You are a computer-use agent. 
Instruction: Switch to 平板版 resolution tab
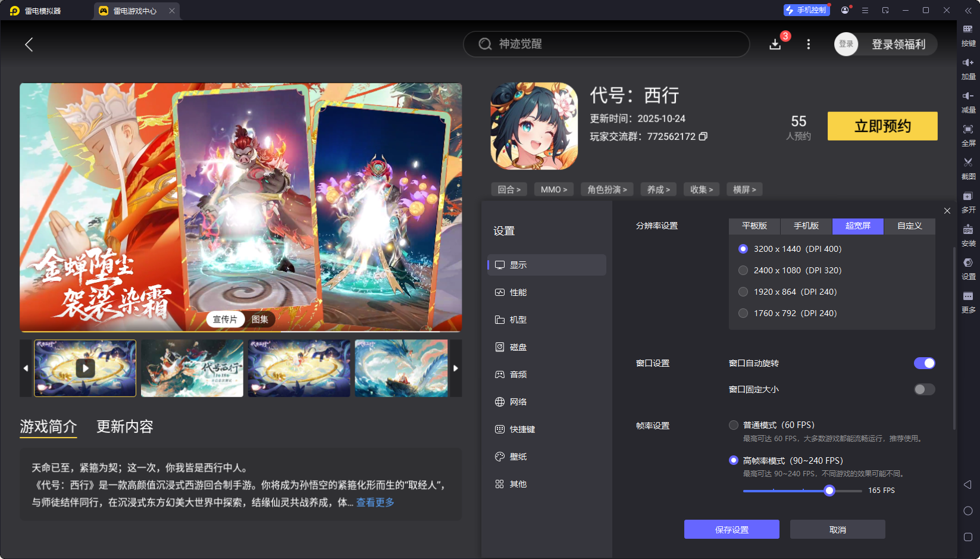(x=754, y=226)
